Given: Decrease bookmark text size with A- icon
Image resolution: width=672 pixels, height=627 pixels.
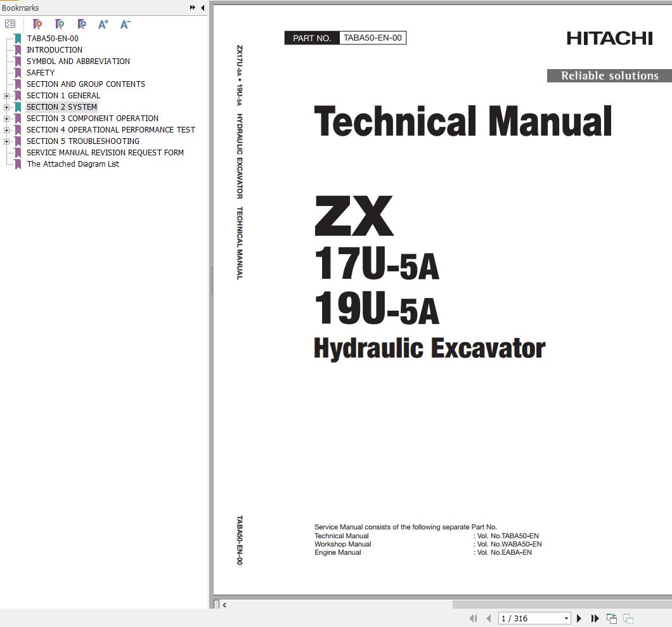Looking at the screenshot, I should pos(125,24).
